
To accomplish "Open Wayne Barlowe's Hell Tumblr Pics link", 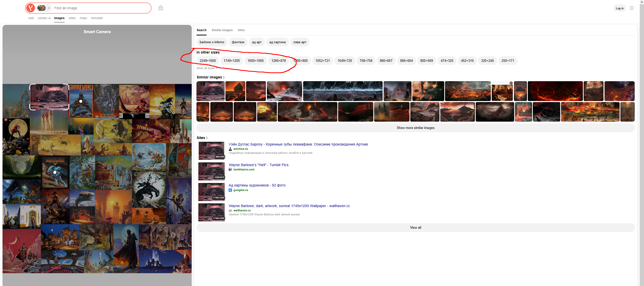I will [258, 165].
